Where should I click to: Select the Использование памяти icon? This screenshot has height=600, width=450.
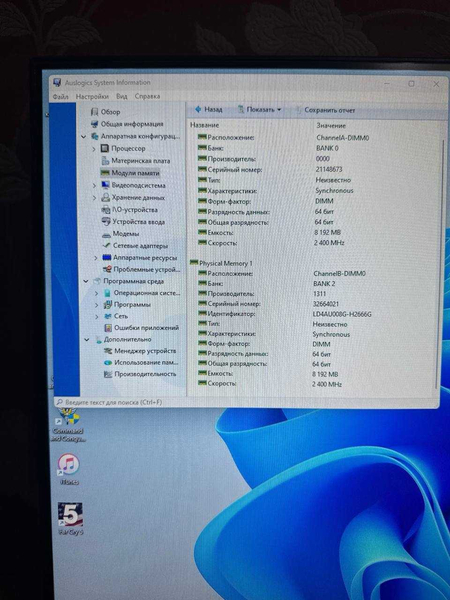click(108, 362)
